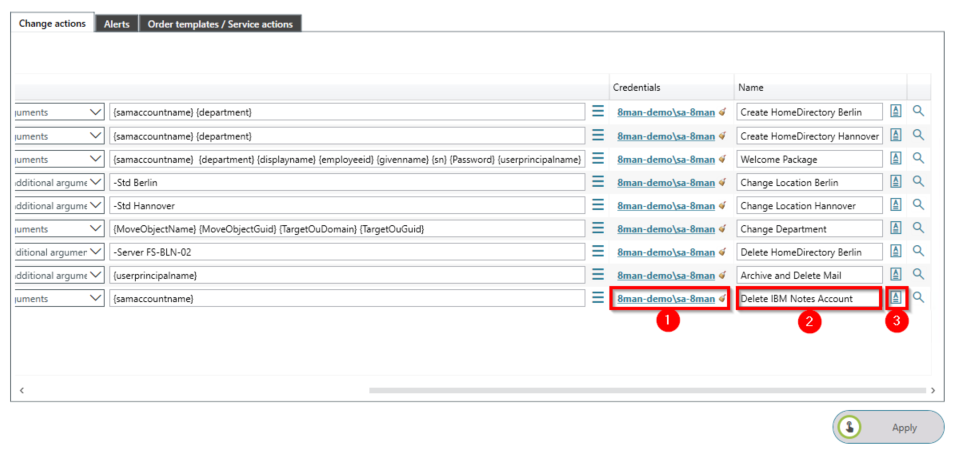Click broom icon beside Delete HomeDirectory Berlin credentials
Viewport: 958px width, 450px height.
tap(722, 252)
